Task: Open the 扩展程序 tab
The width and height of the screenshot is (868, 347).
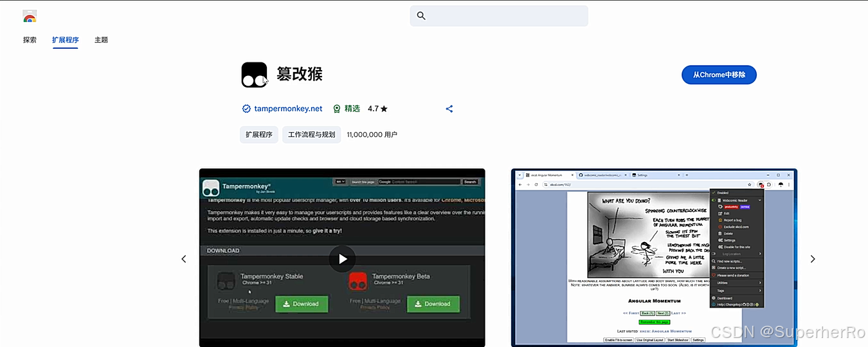Action: [x=66, y=40]
